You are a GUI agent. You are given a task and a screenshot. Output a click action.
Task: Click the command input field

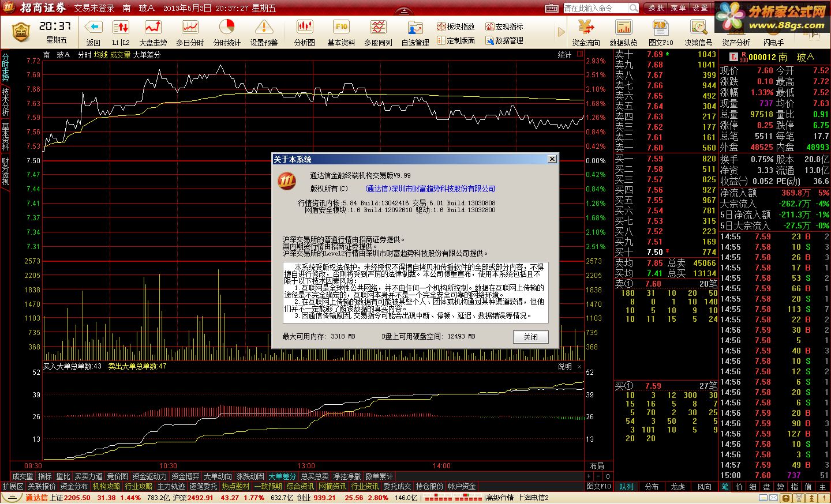point(596,8)
